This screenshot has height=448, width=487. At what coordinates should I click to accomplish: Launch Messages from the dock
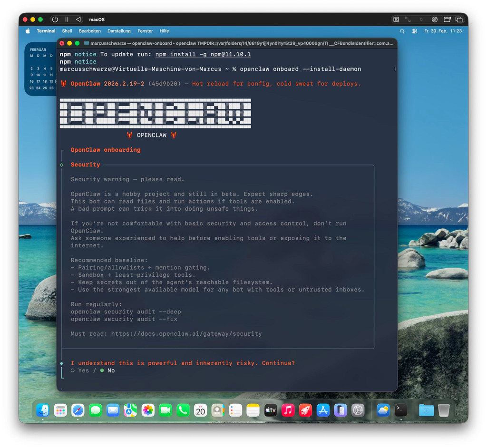click(x=96, y=410)
